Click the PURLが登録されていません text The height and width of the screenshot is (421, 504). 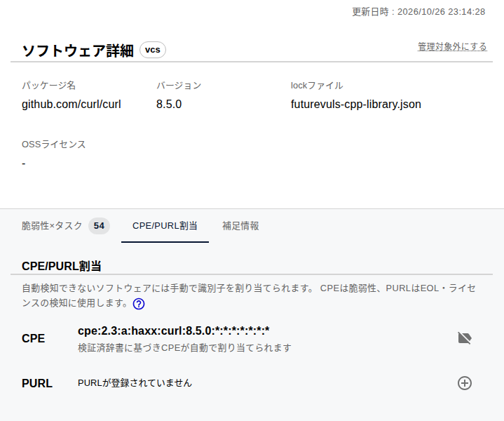(135, 383)
